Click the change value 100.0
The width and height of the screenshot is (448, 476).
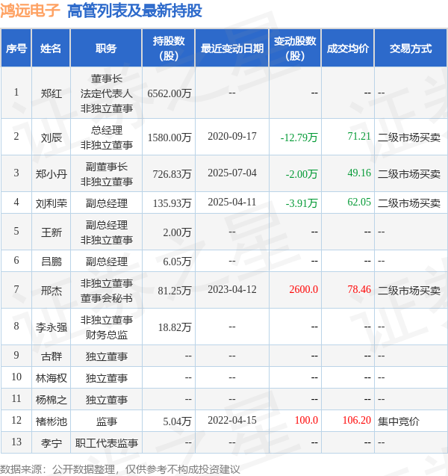(x=306, y=420)
